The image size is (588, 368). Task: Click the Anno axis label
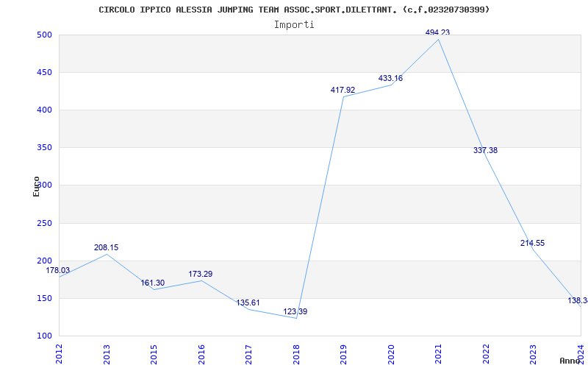570,361
